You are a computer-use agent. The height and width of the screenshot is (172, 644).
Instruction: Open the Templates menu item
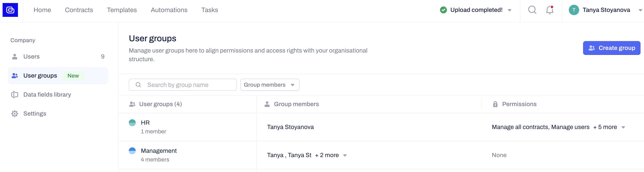(x=122, y=10)
